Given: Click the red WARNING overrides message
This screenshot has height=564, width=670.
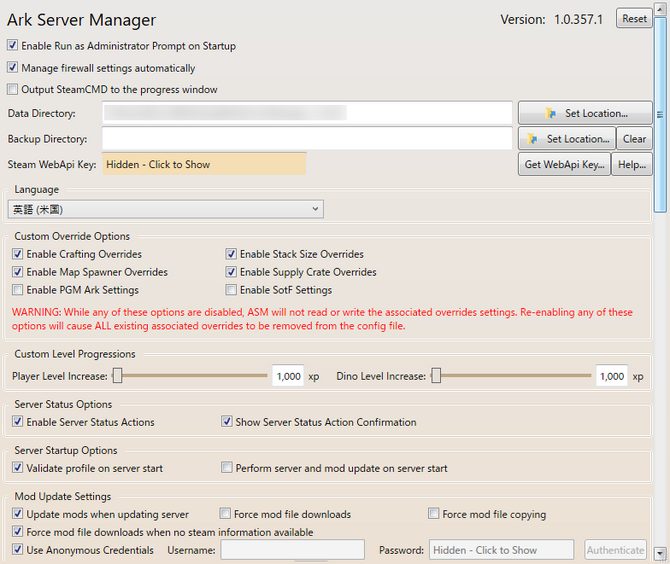Looking at the screenshot, I should tap(322, 319).
